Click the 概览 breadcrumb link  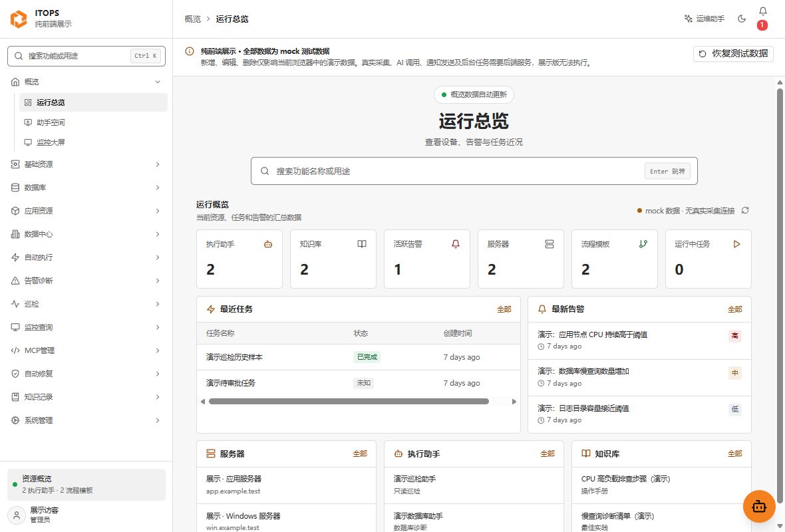coord(193,19)
